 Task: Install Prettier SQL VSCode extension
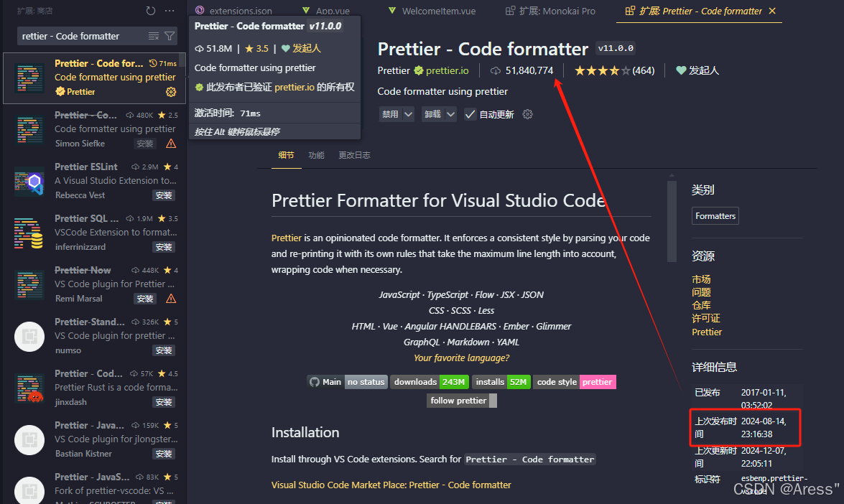164,247
